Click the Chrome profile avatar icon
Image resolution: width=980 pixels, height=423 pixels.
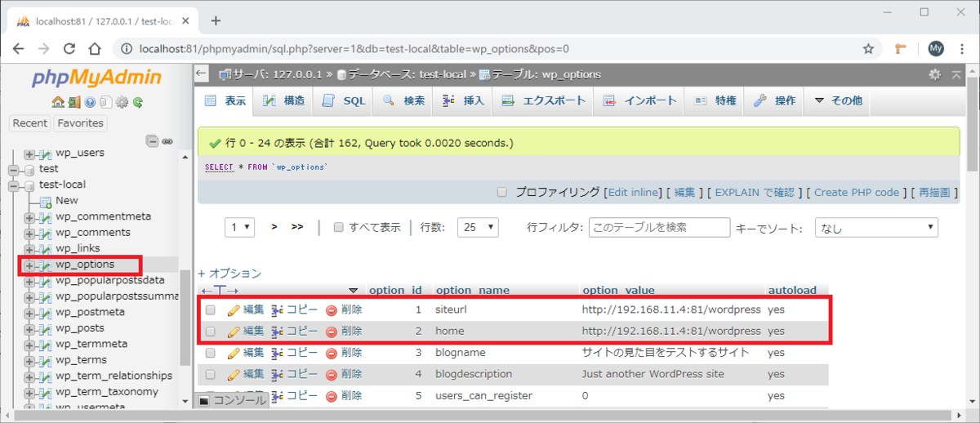936,48
